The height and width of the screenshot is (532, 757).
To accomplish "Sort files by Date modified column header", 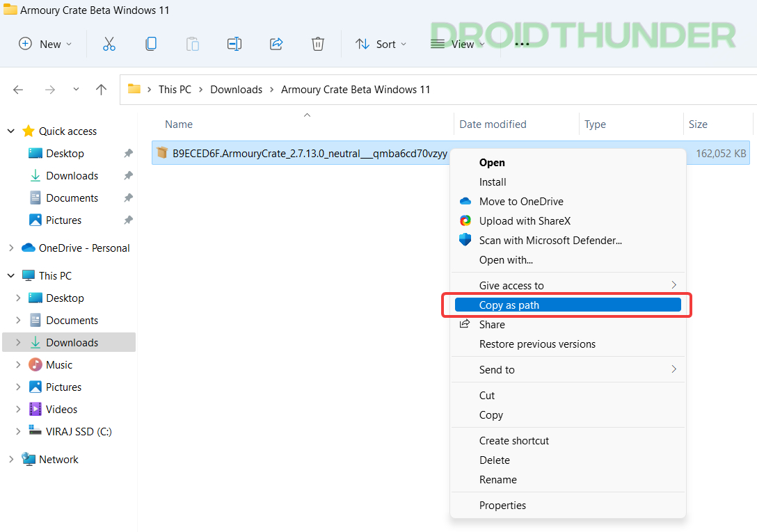I will coord(493,124).
